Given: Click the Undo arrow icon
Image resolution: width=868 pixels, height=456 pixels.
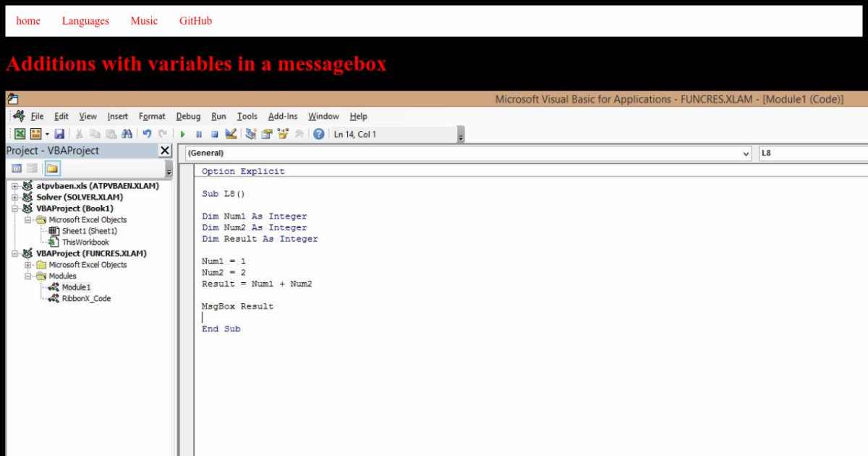Looking at the screenshot, I should point(147,134).
